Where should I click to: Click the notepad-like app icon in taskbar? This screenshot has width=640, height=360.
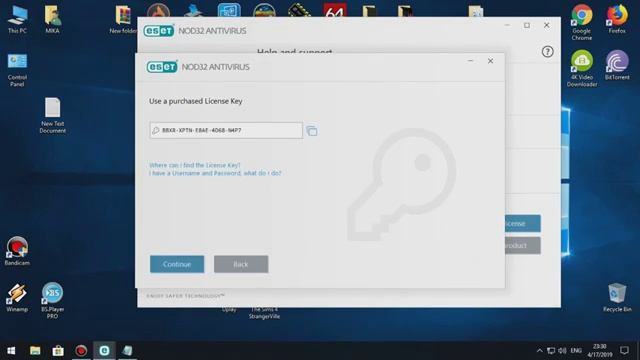point(127,351)
